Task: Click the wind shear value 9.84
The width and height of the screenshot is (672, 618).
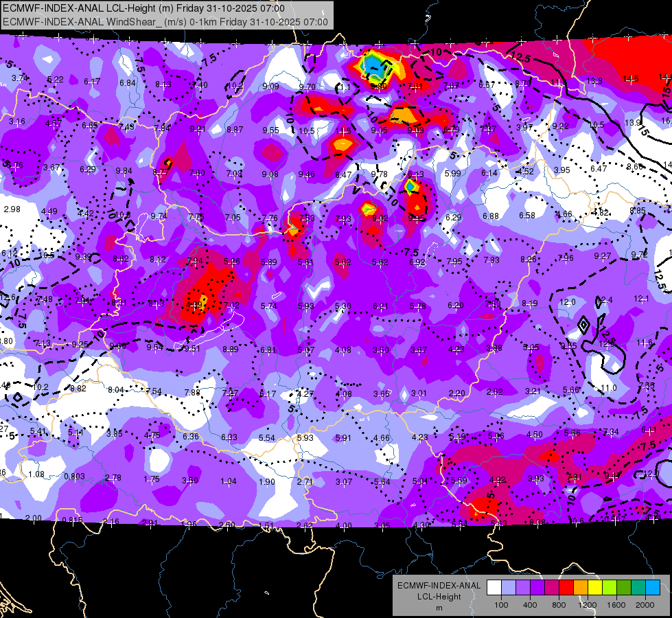Action: coord(124,171)
